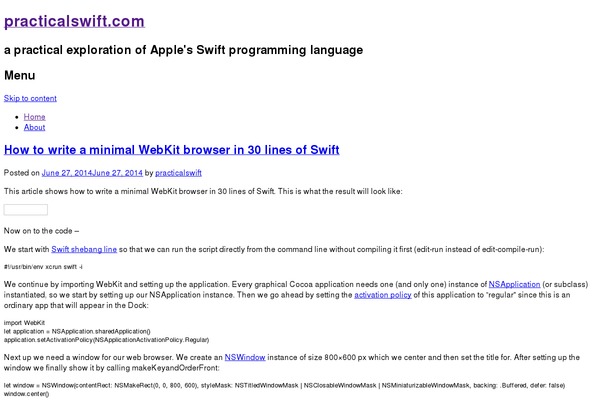
Task: Open the minimal WebKit browser article title
Action: tap(171, 150)
